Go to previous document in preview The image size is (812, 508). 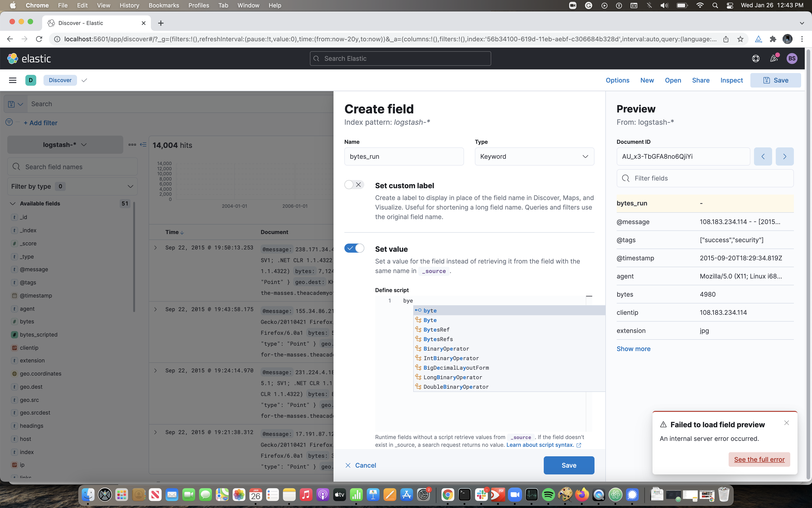pyautogui.click(x=763, y=156)
